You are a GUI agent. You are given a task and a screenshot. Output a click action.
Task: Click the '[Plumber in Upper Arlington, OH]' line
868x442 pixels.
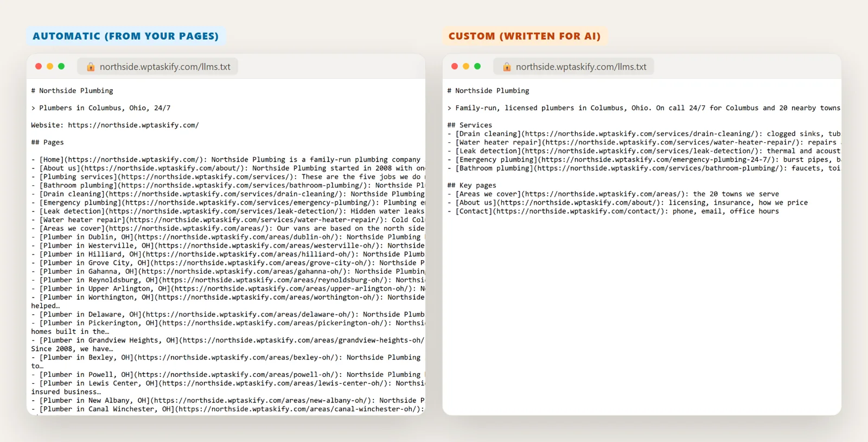pos(228,289)
